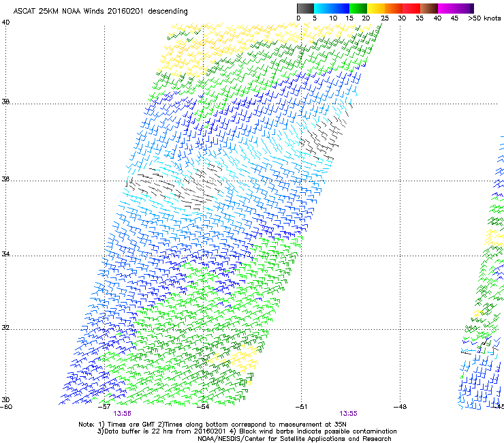Click the longitude label -57
The width and height of the screenshot is (504, 443).
(x=104, y=407)
